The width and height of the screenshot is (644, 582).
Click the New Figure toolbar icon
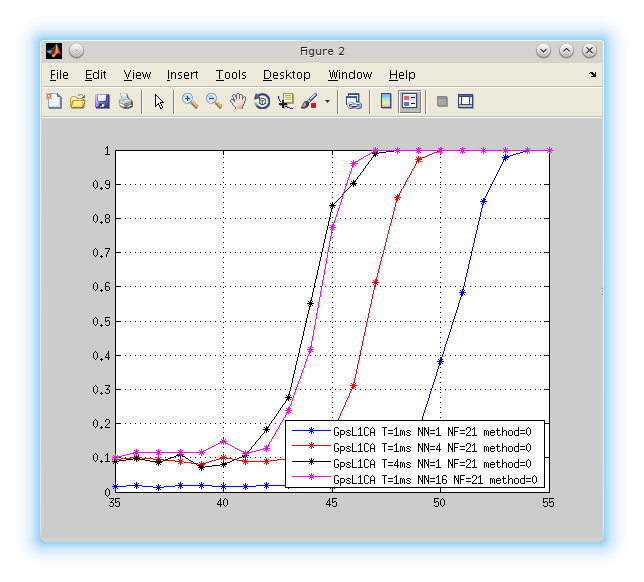coord(54,101)
